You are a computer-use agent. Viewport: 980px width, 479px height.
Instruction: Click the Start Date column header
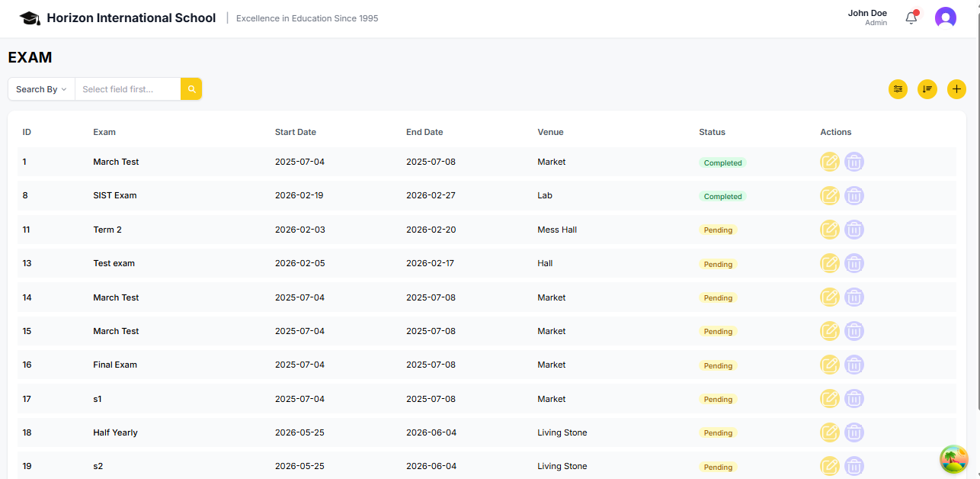296,132
